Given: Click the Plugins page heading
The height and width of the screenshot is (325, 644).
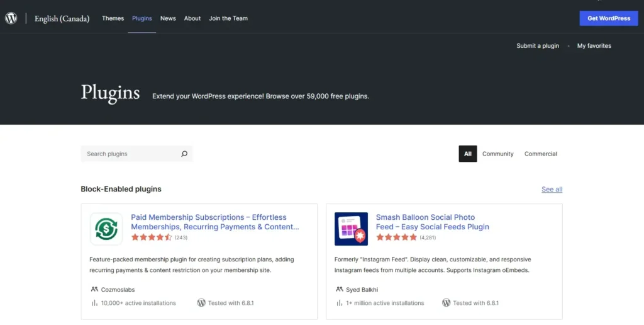Looking at the screenshot, I should click(x=111, y=92).
